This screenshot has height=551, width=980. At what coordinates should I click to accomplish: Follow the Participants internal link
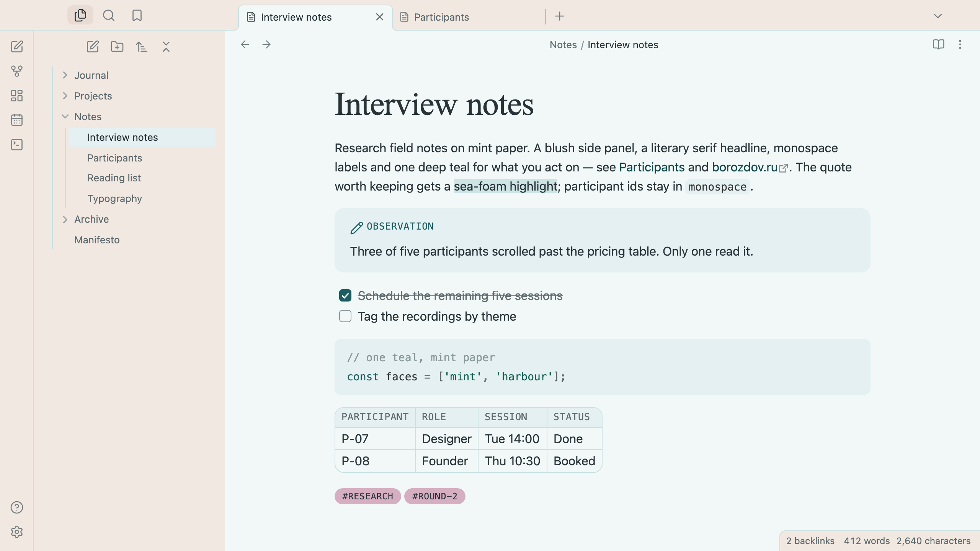point(652,167)
